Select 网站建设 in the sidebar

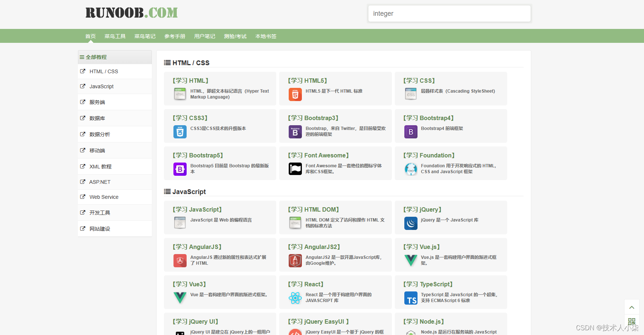(115, 229)
